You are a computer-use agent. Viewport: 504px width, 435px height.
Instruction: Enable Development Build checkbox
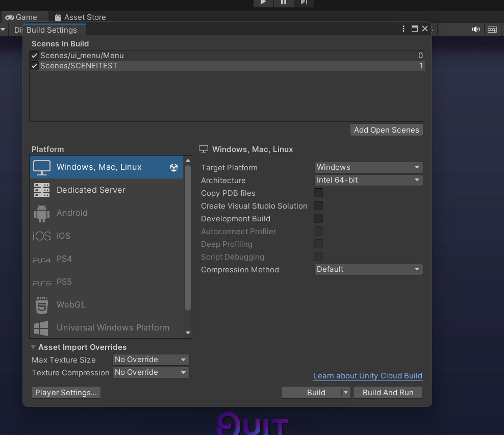pos(318,218)
